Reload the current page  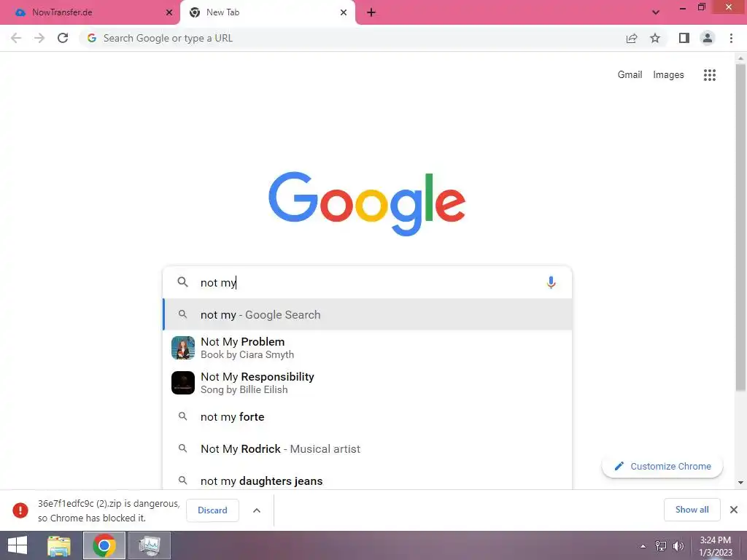point(63,38)
